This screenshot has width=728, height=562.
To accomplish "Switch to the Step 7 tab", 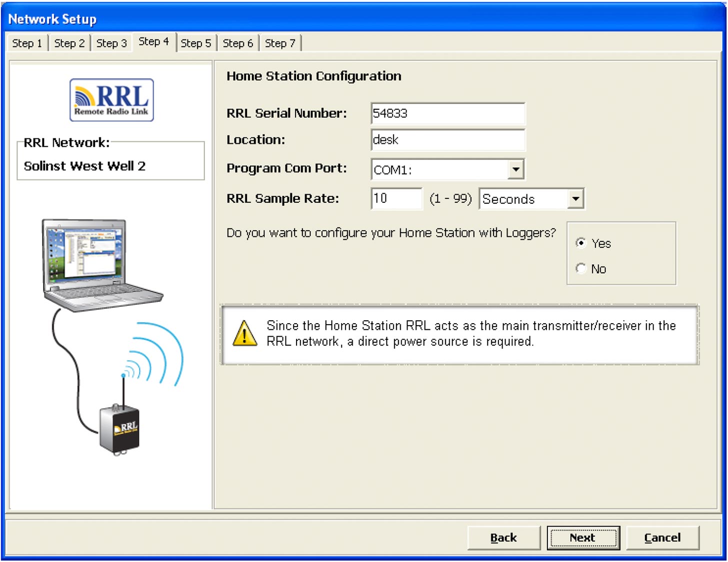I will 280,43.
